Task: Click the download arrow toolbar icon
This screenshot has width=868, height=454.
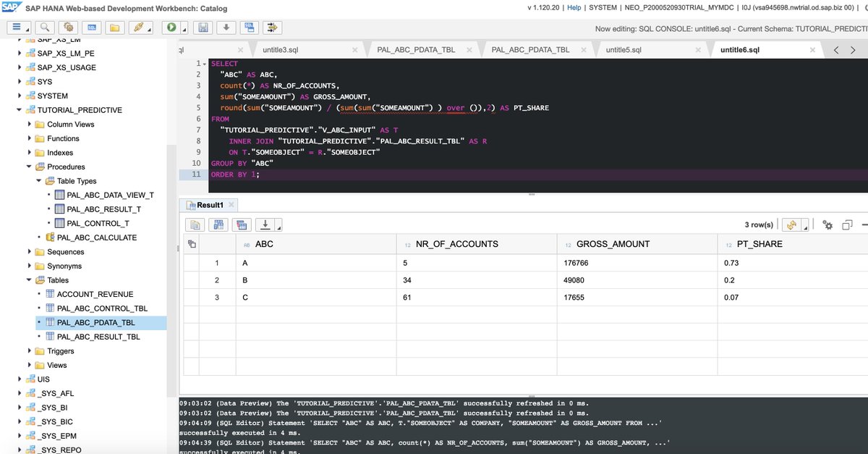Action: pyautogui.click(x=226, y=28)
